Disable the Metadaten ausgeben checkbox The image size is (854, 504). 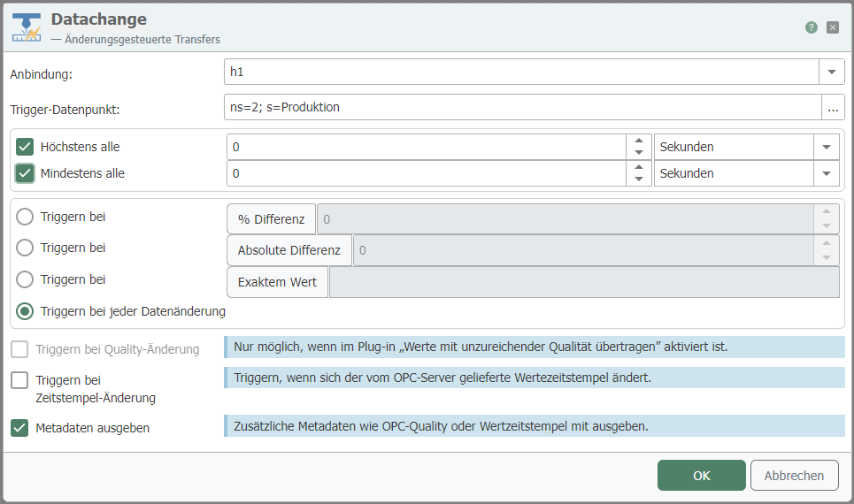click(19, 428)
